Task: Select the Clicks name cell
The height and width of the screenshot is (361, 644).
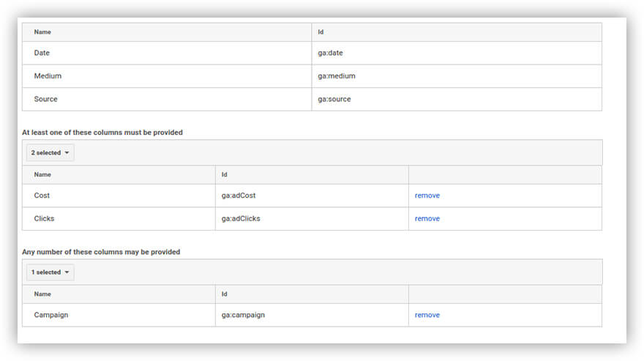Action: [x=44, y=219]
